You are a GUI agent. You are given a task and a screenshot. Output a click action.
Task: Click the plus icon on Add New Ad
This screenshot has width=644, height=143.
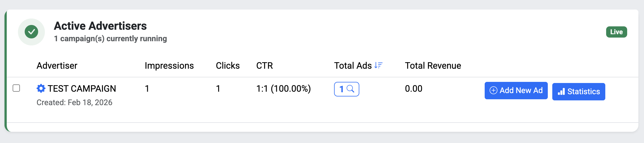point(493,90)
